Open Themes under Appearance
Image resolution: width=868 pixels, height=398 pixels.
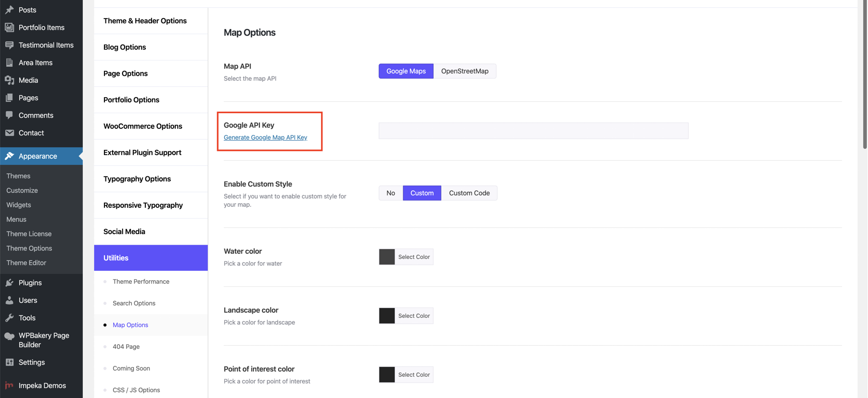(18, 176)
